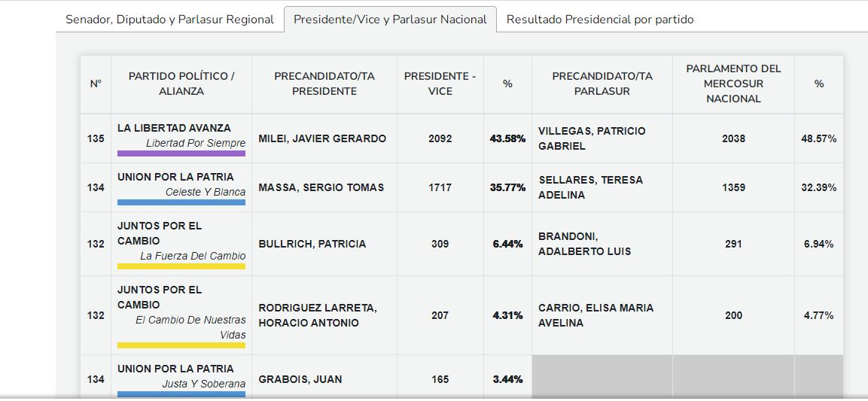Click Villegas, Patricio Gabriel Parlasur candidate
The height and width of the screenshot is (401, 868).
coord(592,138)
